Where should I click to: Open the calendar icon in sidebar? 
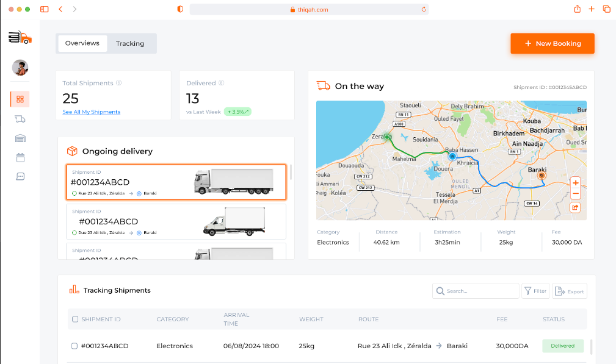pyautogui.click(x=20, y=157)
